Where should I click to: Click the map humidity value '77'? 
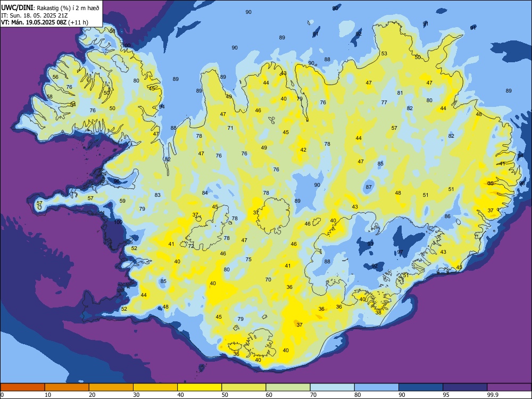coord(384,103)
